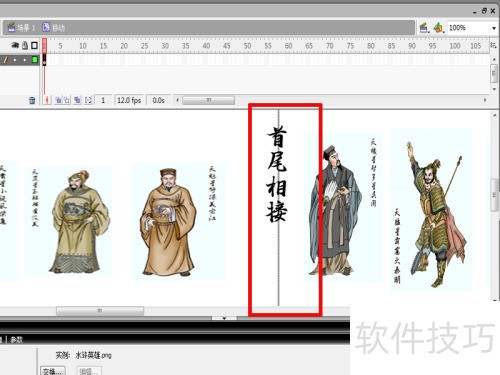Open the Edit Symbols icon menu

[x=439, y=28]
